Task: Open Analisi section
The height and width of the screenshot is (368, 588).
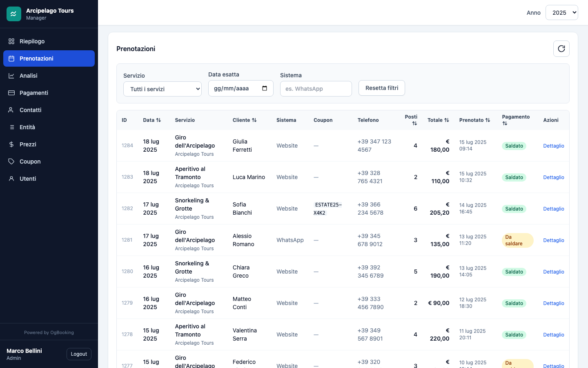Action: coord(49,76)
